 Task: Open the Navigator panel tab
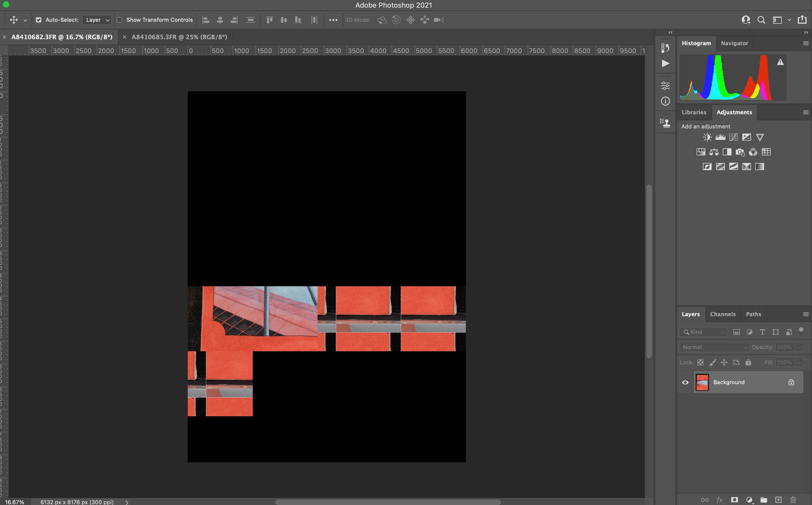pyautogui.click(x=734, y=43)
